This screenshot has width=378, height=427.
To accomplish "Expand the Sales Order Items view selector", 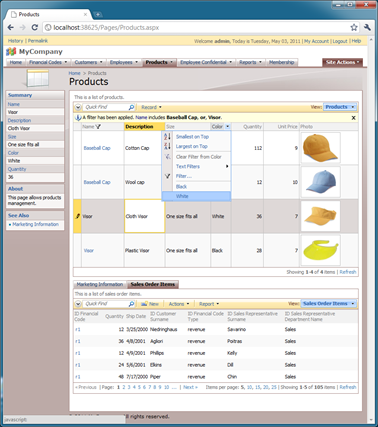I will click(x=353, y=304).
